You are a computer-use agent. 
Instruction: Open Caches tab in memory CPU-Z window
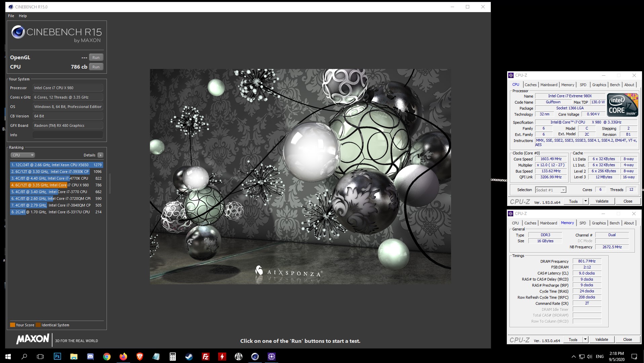530,223
